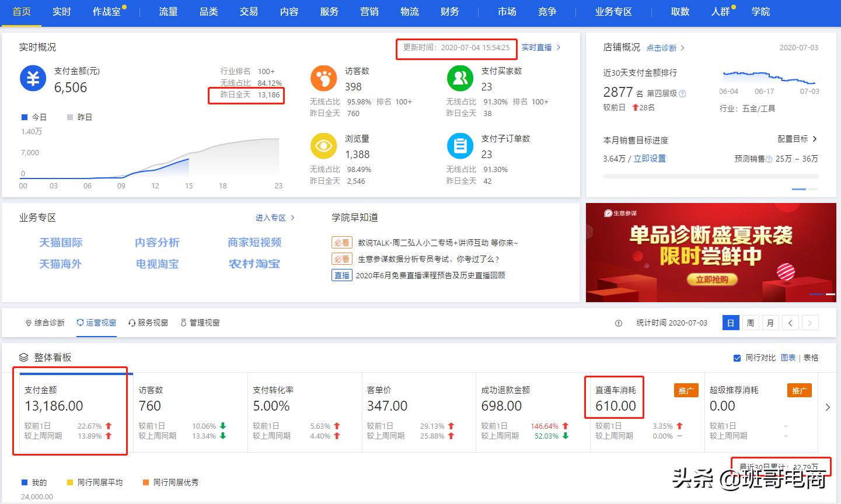The image size is (841, 504).
Task: Click the info icon beside 统计时间
Action: [619, 323]
